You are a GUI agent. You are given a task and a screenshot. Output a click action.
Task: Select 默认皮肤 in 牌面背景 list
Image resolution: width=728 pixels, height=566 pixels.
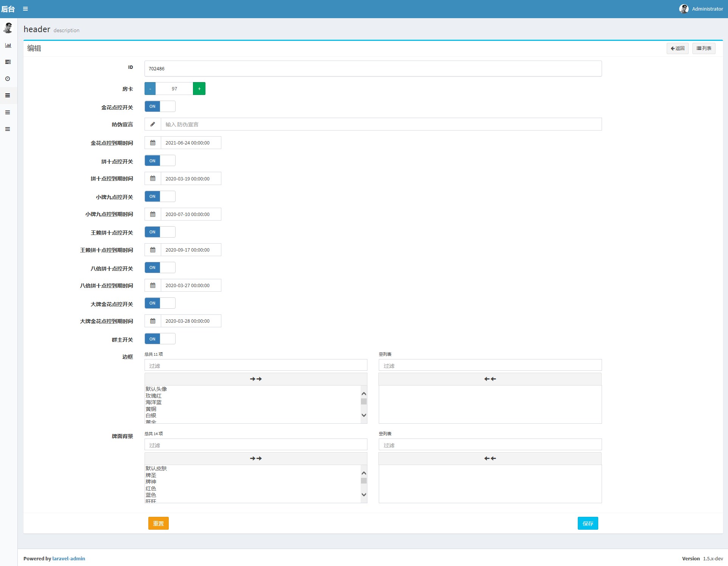point(253,468)
